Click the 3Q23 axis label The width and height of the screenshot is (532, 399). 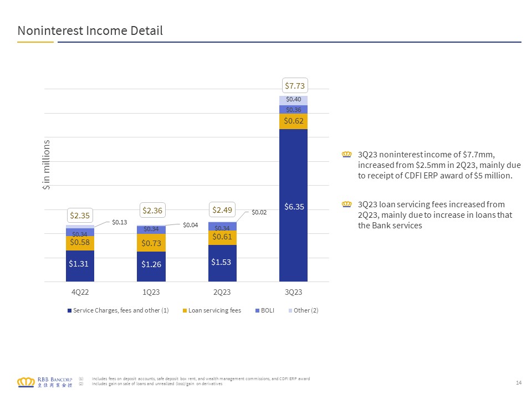293,292
